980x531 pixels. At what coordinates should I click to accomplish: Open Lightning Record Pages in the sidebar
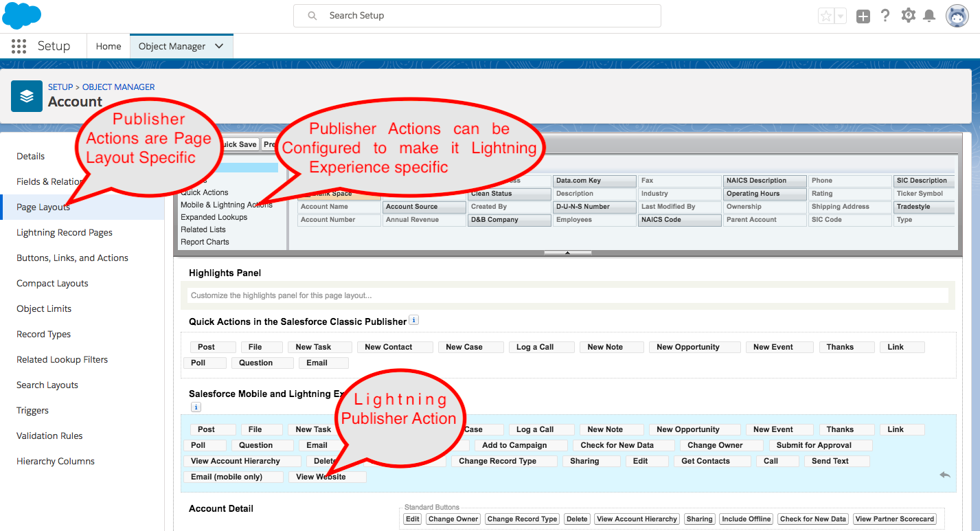[x=65, y=232]
